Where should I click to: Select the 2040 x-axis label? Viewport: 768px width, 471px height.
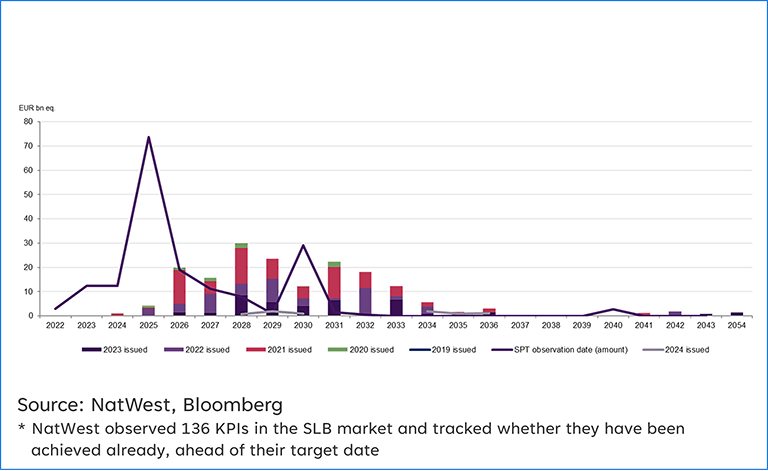pos(613,326)
